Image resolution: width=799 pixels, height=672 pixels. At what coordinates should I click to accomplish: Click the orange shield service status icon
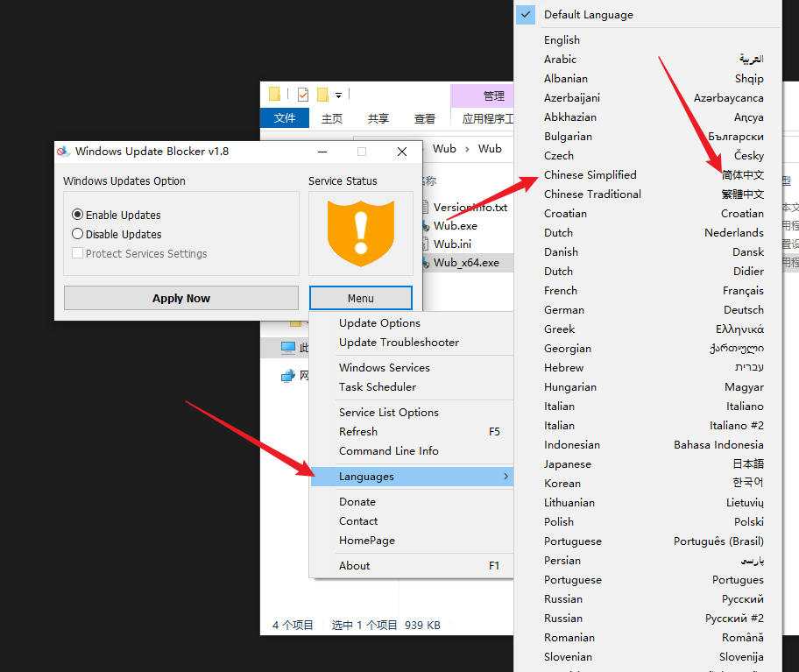pyautogui.click(x=361, y=233)
